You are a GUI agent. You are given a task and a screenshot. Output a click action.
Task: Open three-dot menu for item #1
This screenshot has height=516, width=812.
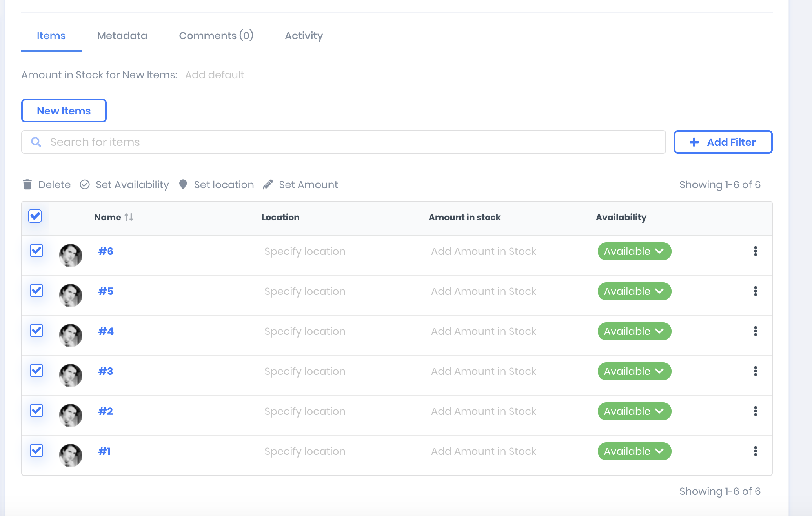tap(755, 451)
